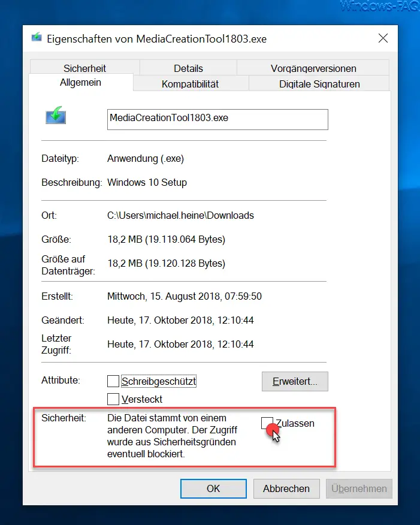Check the Zulassen checkbox

point(267,423)
